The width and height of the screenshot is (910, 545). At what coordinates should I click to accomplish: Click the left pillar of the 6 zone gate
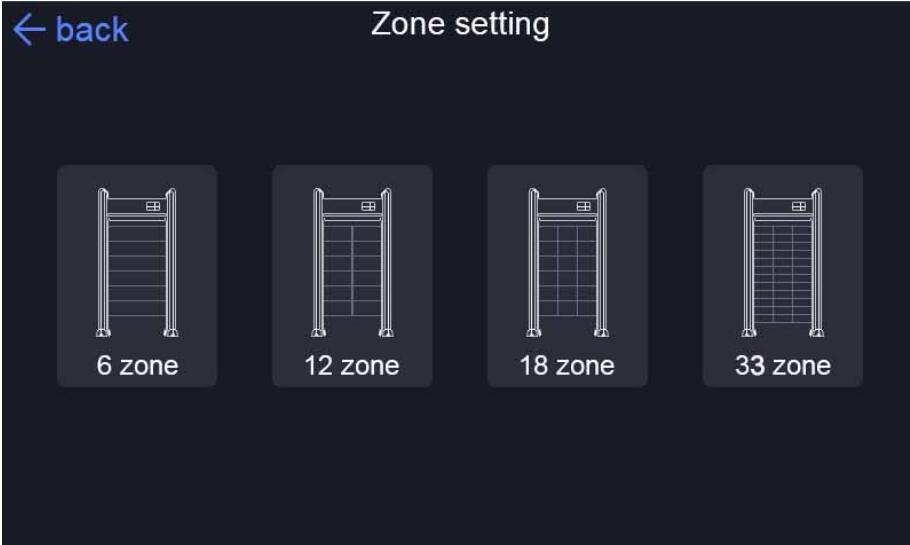[103, 262]
